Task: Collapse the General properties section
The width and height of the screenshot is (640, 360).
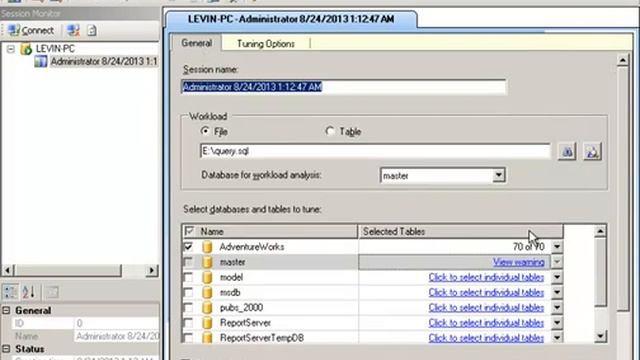Action: [x=6, y=311]
